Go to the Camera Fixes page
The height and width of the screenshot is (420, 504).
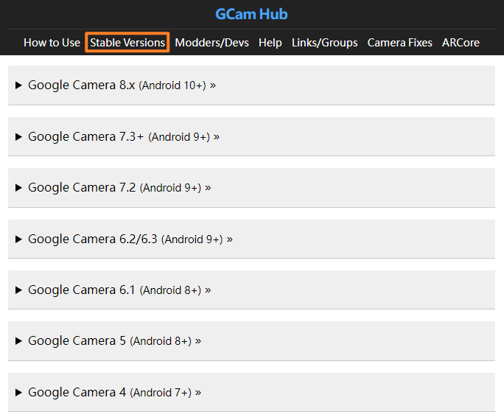coord(400,43)
